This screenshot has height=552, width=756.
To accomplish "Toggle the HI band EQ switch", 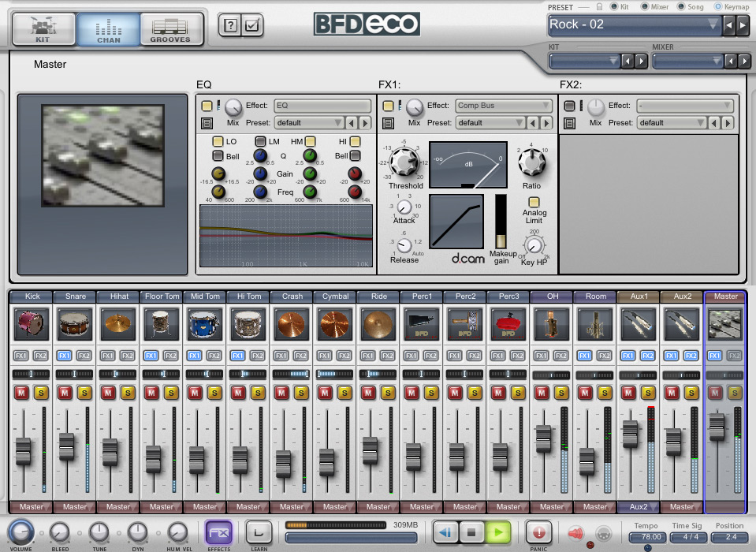I will (355, 141).
